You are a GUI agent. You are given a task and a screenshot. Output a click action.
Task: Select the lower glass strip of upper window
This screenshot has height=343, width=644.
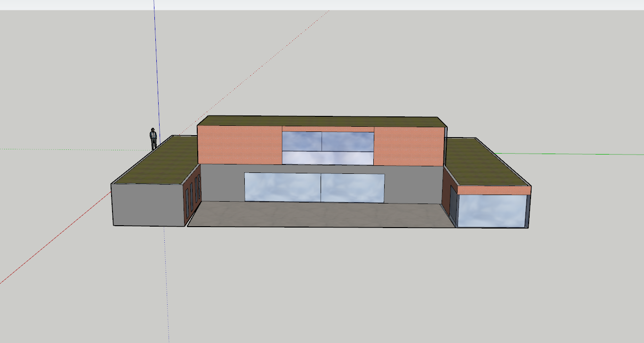click(327, 158)
